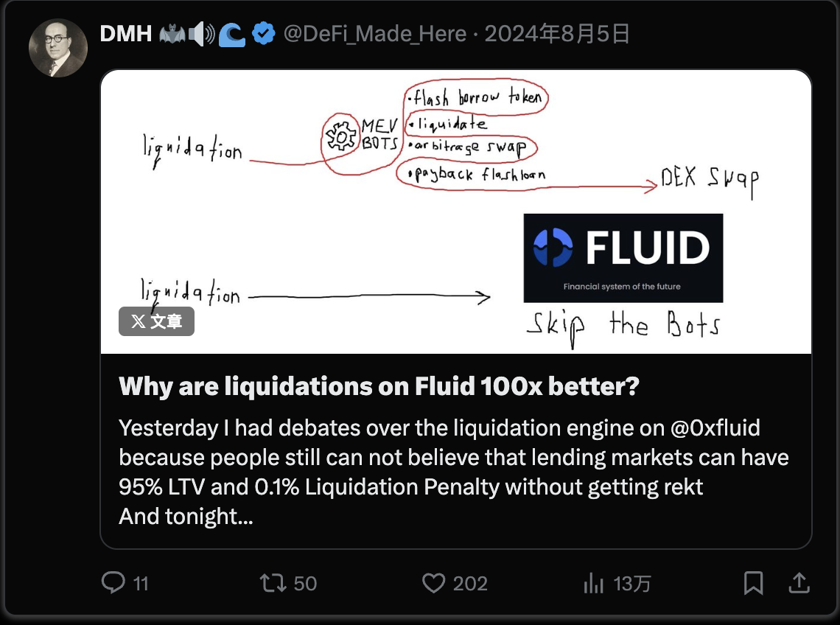Click the bat emoji after DMH
The height and width of the screenshot is (625, 840).
172,34
